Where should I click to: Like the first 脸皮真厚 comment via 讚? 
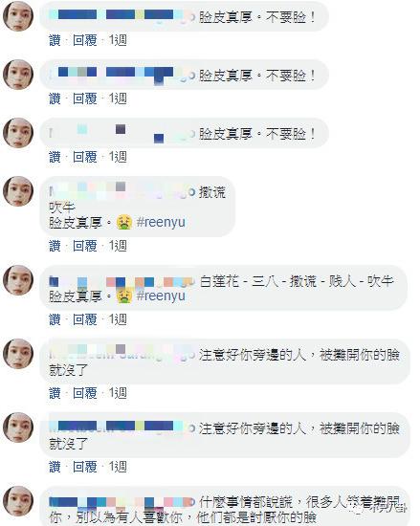coord(55,40)
